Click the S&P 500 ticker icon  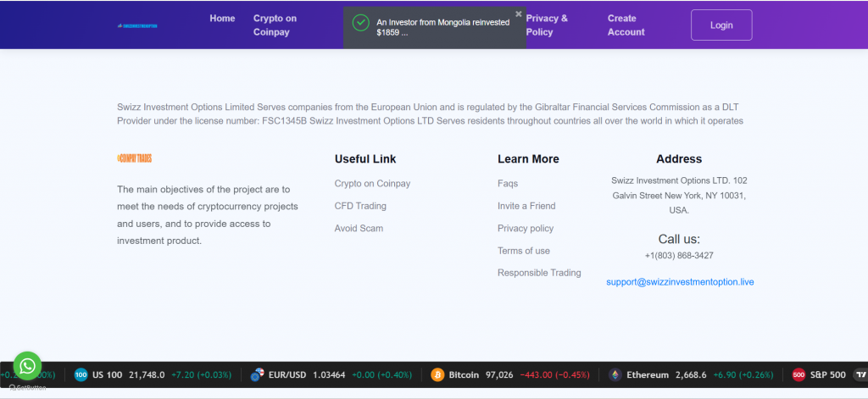coord(798,374)
